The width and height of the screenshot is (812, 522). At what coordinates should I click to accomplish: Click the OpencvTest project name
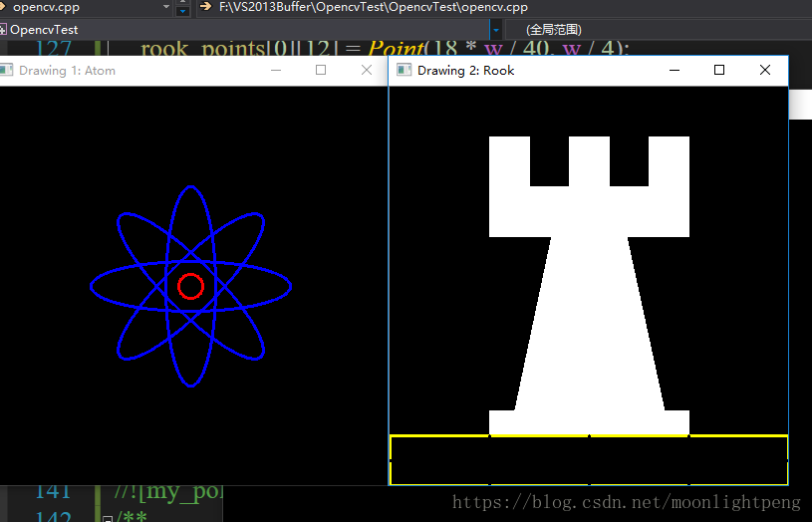tap(44, 30)
